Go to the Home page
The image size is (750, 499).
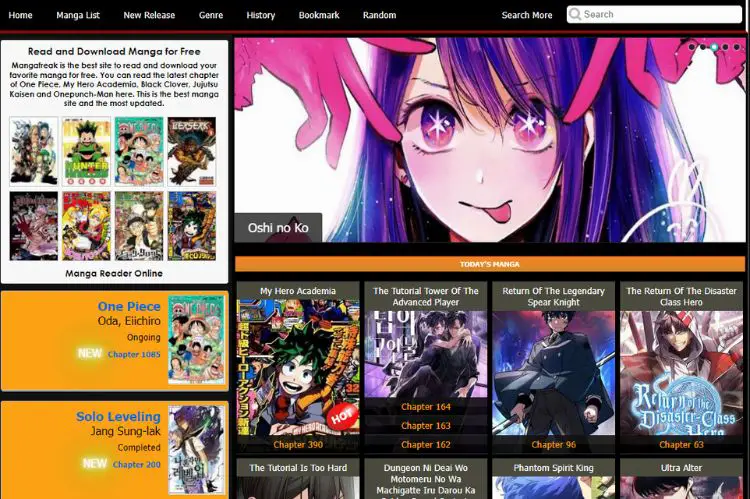20,15
